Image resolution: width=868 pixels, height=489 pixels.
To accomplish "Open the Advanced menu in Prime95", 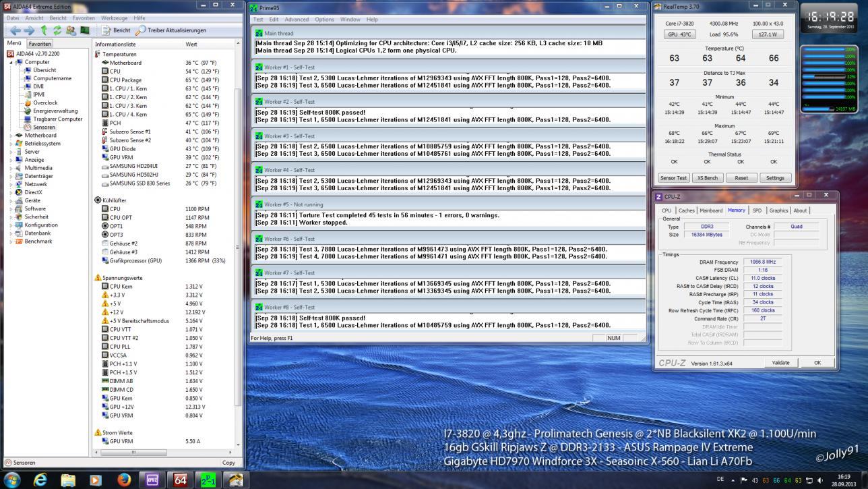I will [x=297, y=20].
